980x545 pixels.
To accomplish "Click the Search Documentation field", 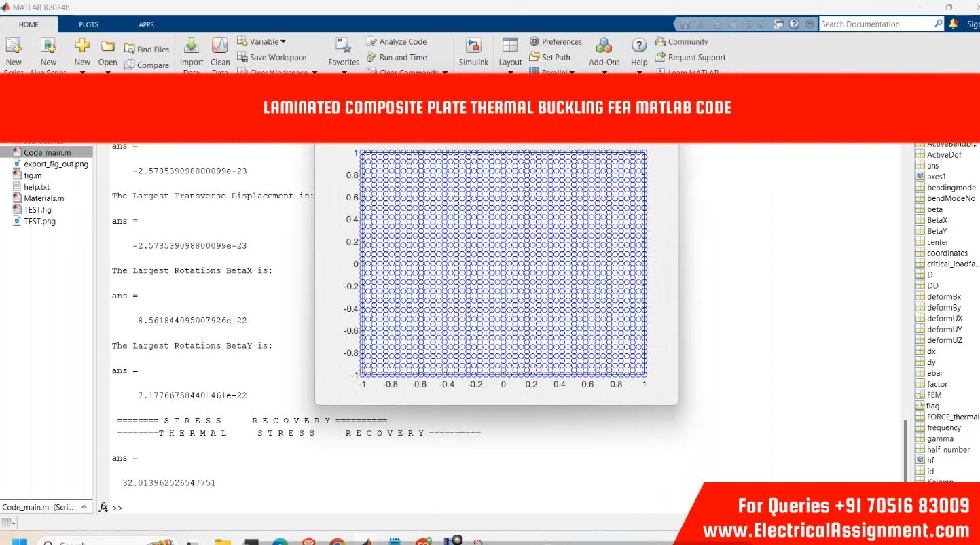I will click(875, 24).
